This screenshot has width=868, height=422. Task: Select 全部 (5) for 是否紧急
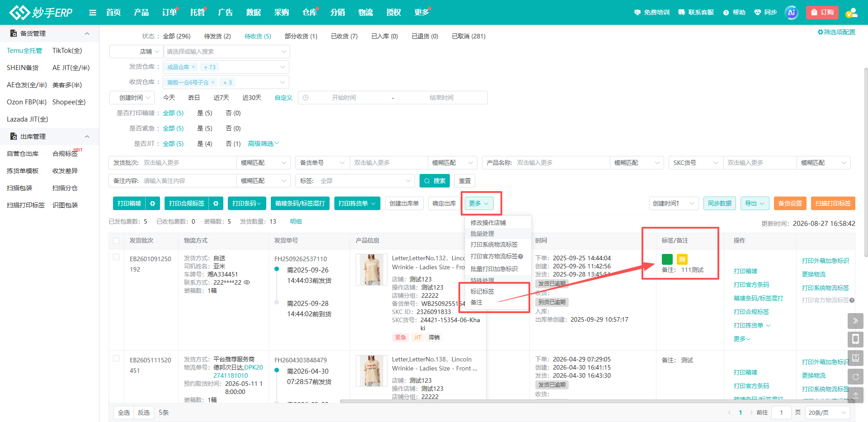173,128
